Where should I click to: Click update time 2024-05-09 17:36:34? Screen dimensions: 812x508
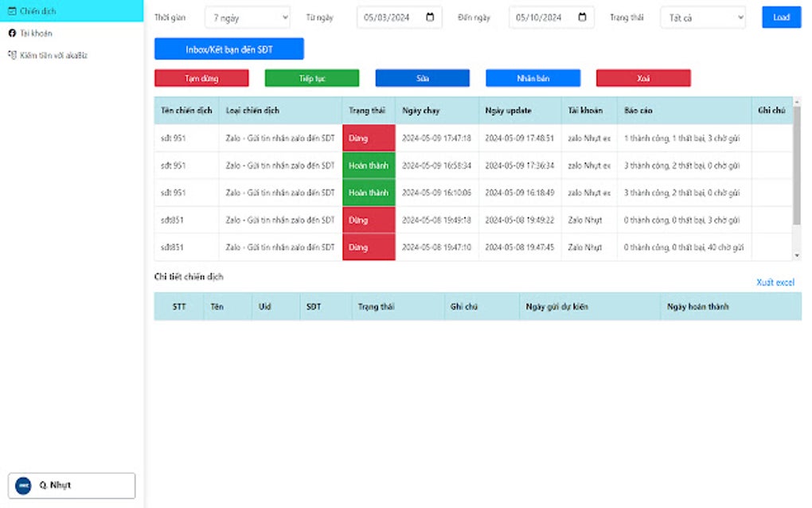point(519,166)
